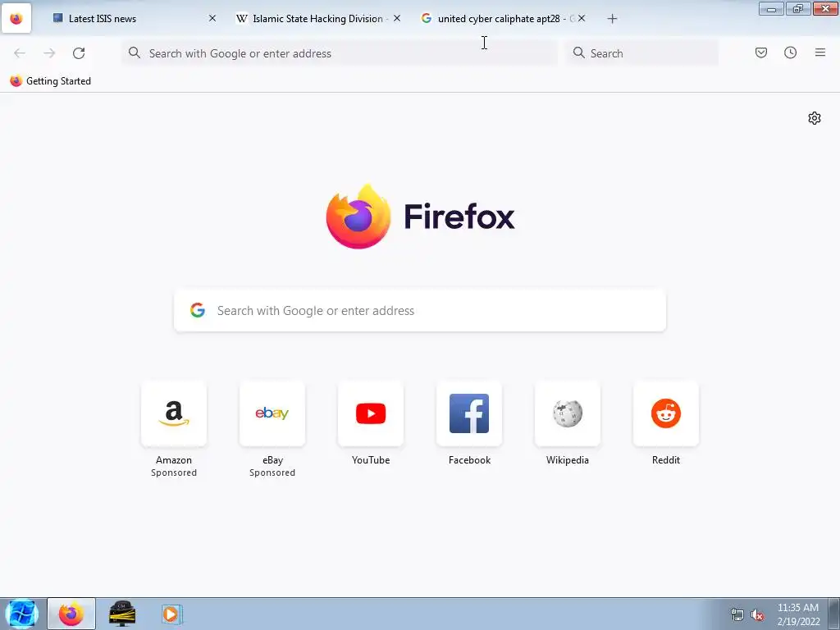Reload the current page
This screenshot has height=630, width=840.
pyautogui.click(x=79, y=53)
